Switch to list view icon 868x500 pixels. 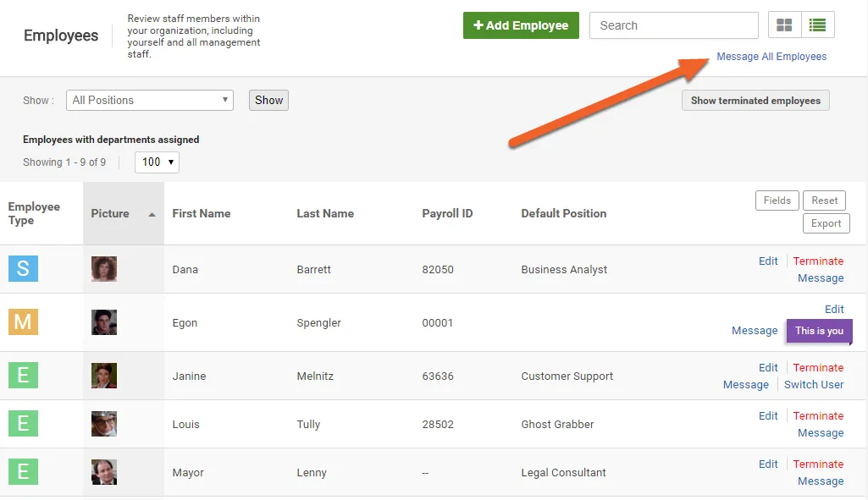pos(818,25)
